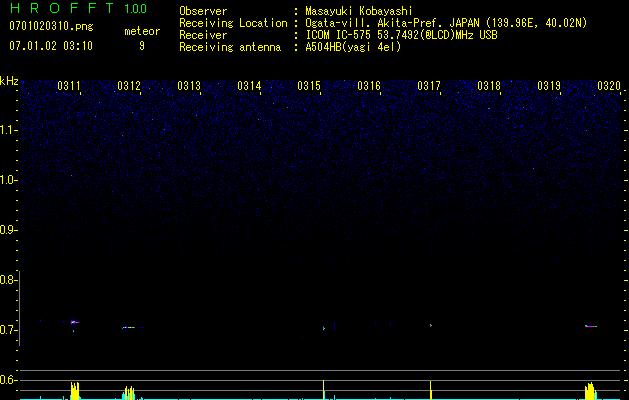The height and width of the screenshot is (400, 629).
Task: Click the Observer field label
Action: pos(203,11)
